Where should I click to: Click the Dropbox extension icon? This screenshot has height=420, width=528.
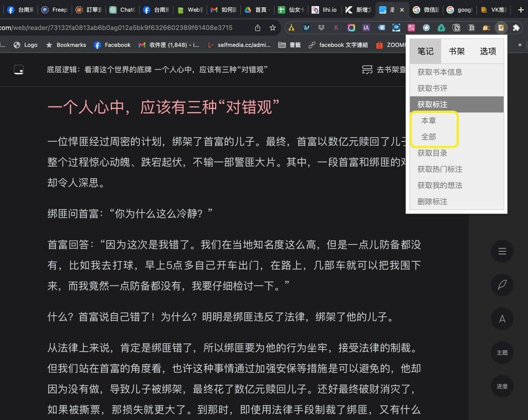coord(321,28)
